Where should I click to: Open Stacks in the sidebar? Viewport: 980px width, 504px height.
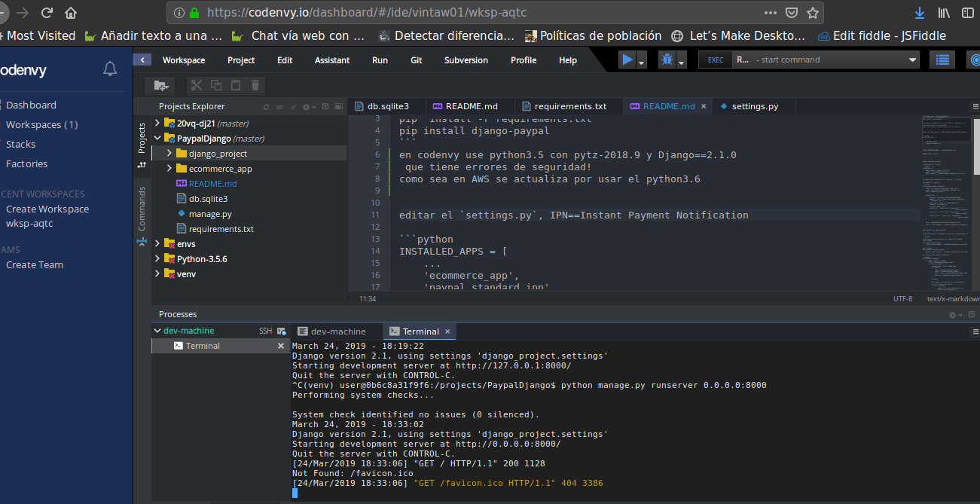click(x=20, y=145)
